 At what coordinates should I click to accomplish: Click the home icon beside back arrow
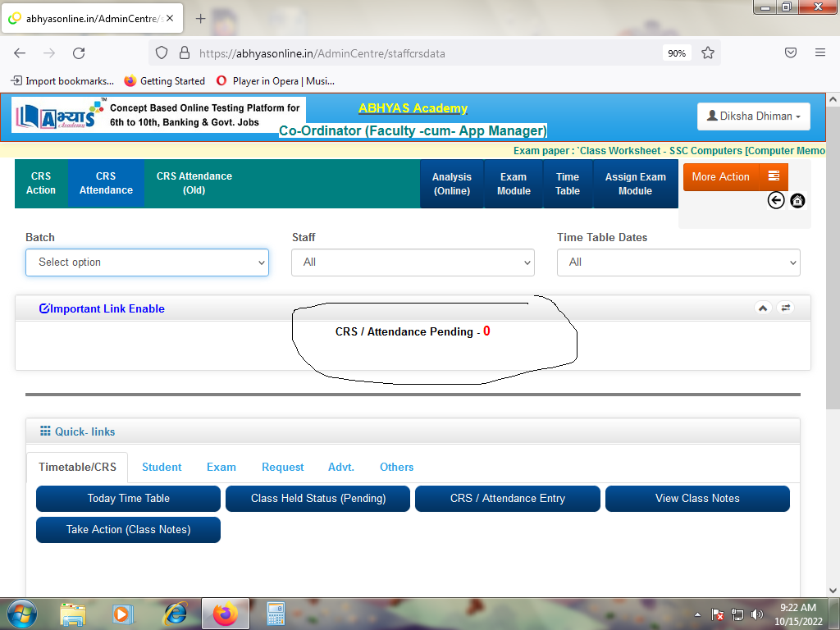point(797,200)
